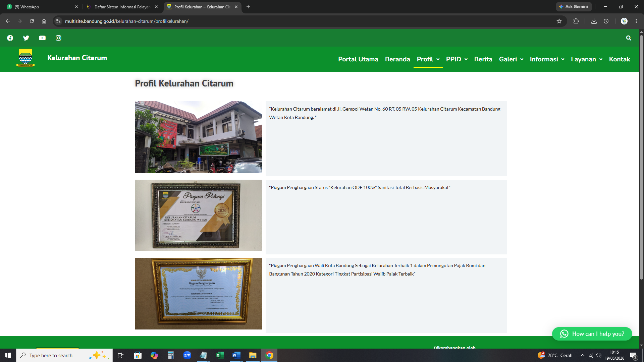Screen dimensions: 644x362
Task: Click the Wali Kota award certificate photo
Action: click(x=199, y=294)
